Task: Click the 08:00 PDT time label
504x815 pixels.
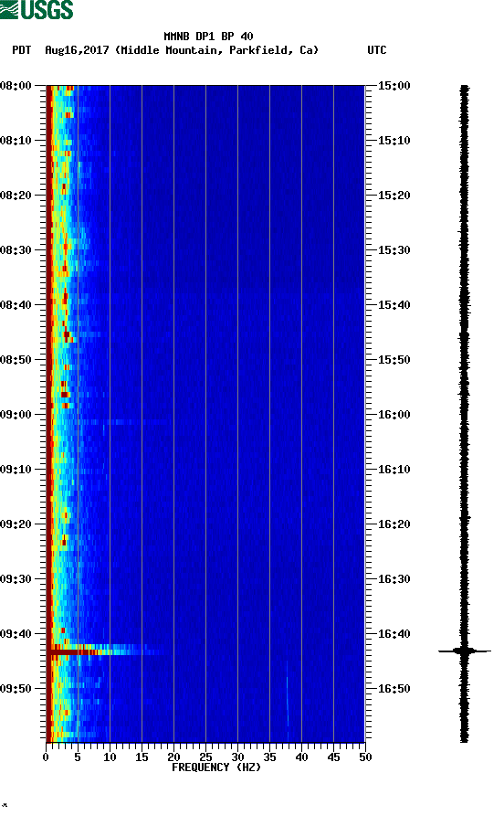Action: coord(16,85)
